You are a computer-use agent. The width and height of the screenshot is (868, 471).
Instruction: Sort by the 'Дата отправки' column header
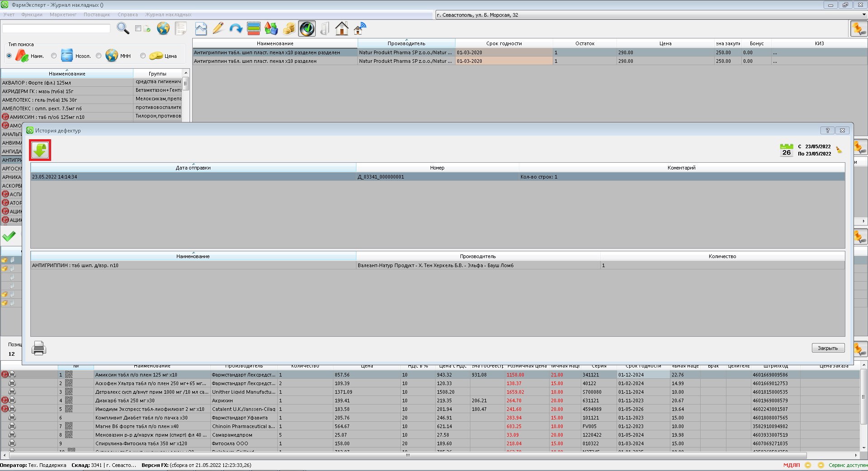(x=193, y=168)
